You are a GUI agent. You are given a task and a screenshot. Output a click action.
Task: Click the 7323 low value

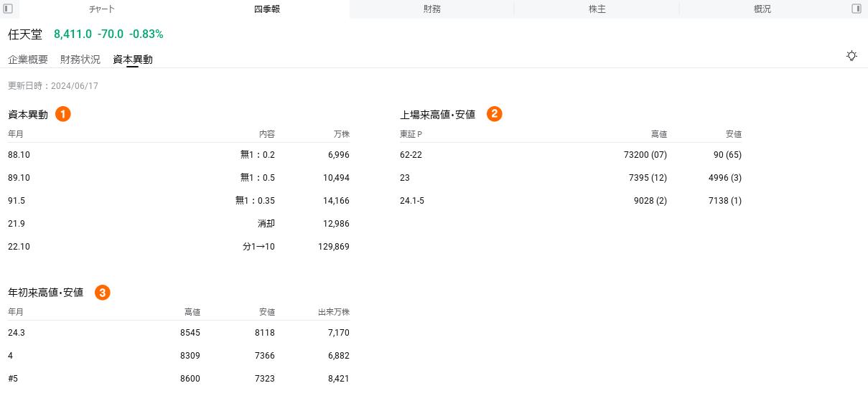coord(265,379)
